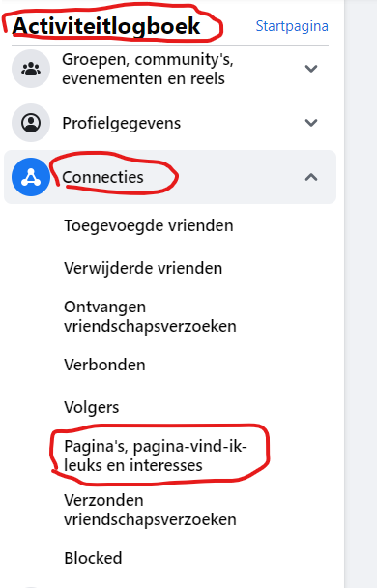Image resolution: width=377 pixels, height=588 pixels.
Task: Click the empty gray area beside the sidebar
Action: pos(361,294)
